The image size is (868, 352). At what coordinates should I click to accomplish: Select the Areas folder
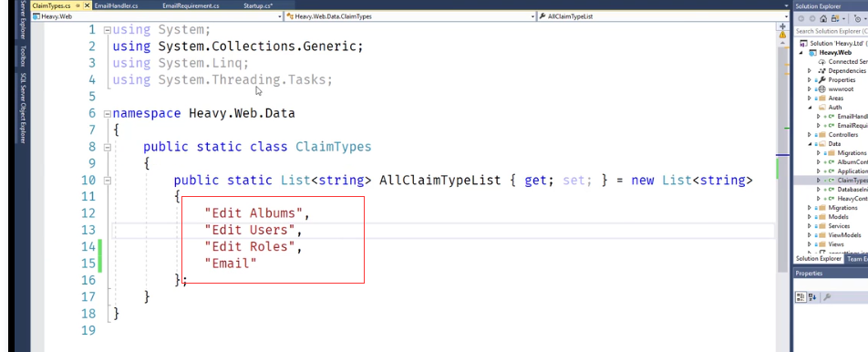(835, 98)
